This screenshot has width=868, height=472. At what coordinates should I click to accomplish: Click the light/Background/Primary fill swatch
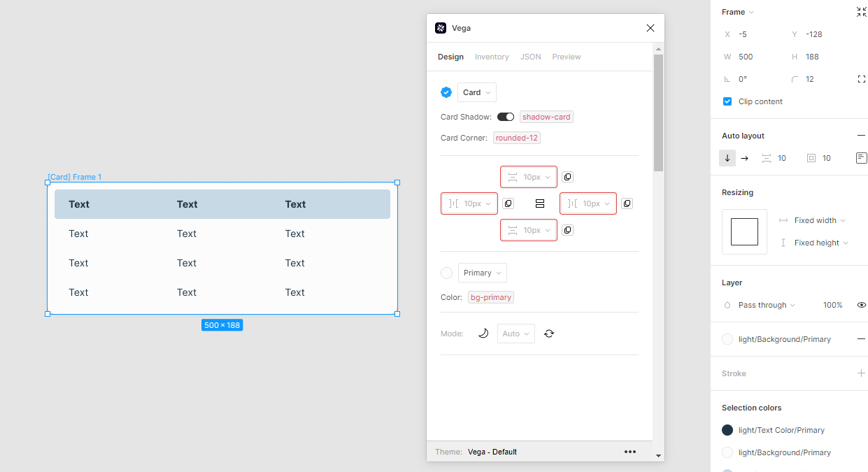coord(727,339)
